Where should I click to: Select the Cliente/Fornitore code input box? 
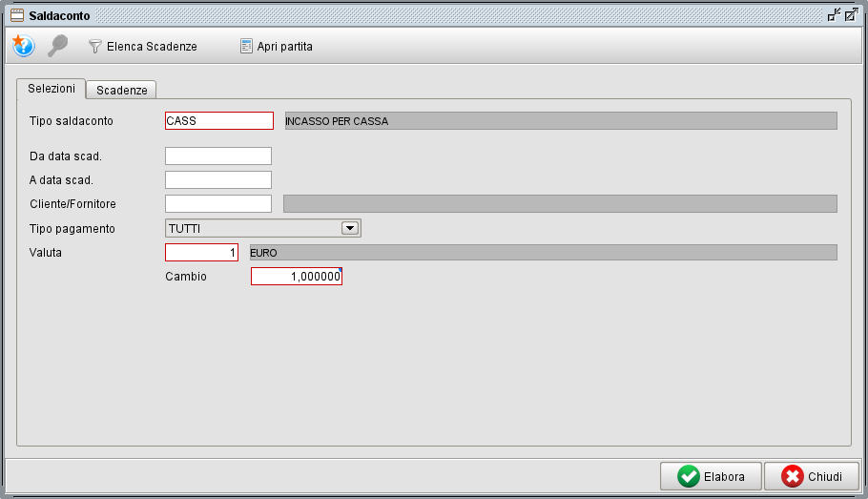(218, 203)
